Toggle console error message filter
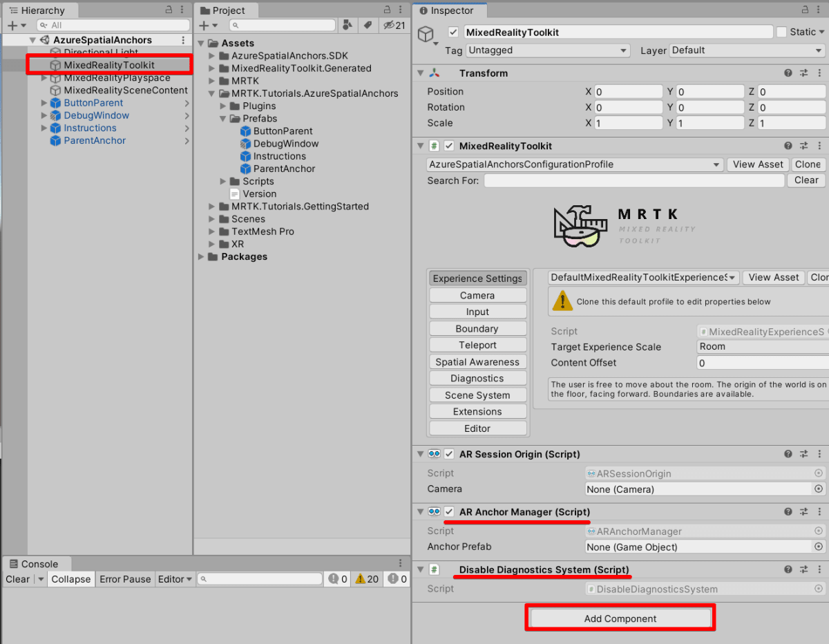This screenshot has height=644, width=829. click(397, 579)
